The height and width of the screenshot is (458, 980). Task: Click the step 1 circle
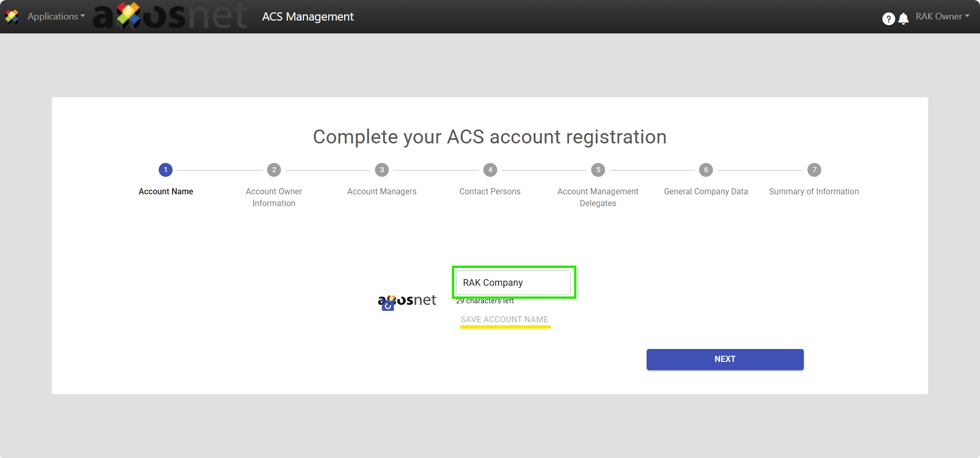point(165,170)
